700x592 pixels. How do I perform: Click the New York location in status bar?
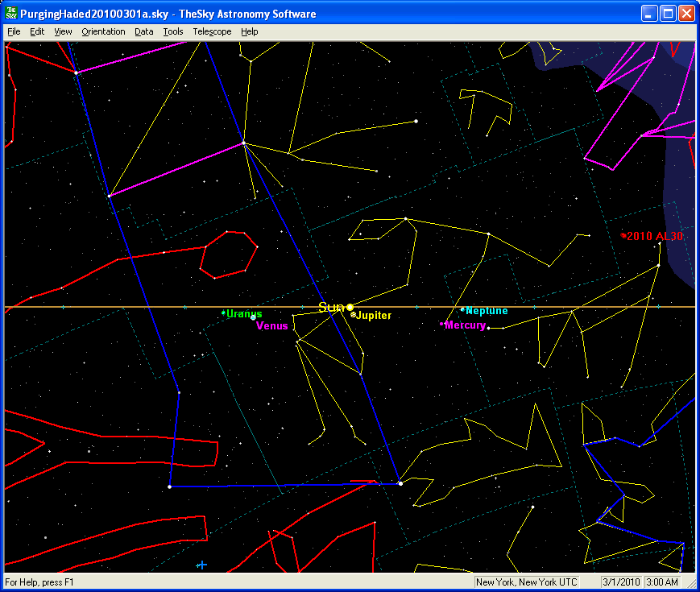coord(527,582)
